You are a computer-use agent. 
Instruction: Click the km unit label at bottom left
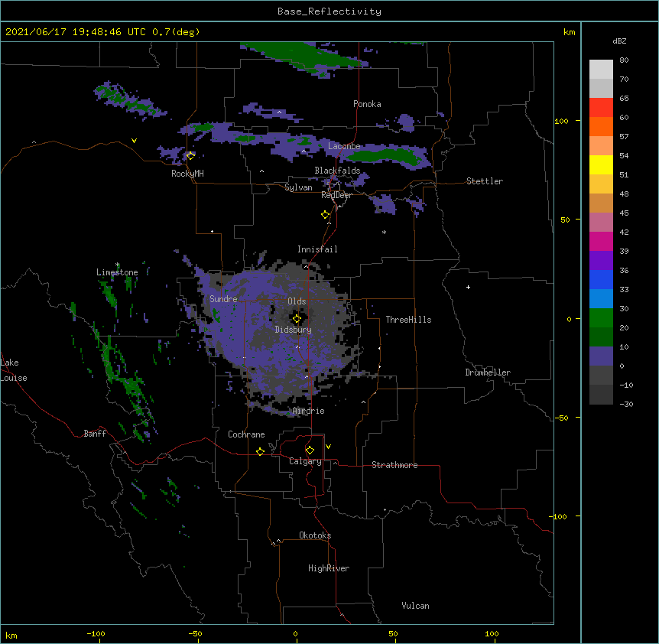[11, 635]
